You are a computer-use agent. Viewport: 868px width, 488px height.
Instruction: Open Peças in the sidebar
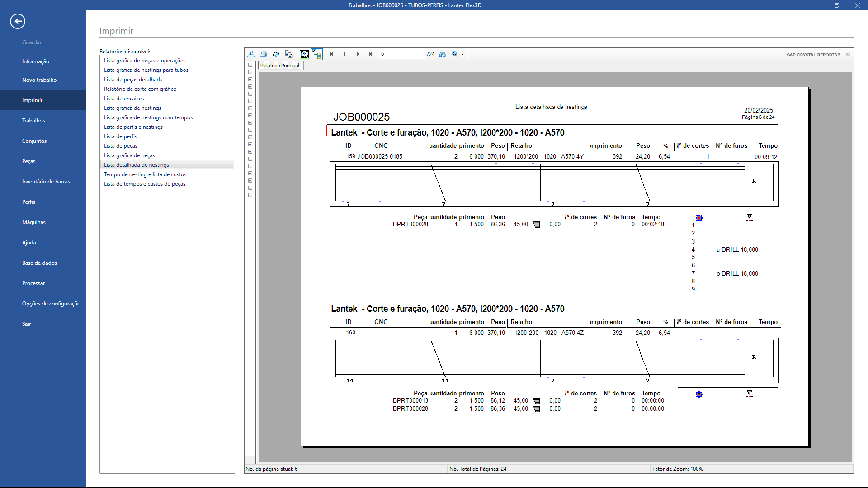pos(29,161)
